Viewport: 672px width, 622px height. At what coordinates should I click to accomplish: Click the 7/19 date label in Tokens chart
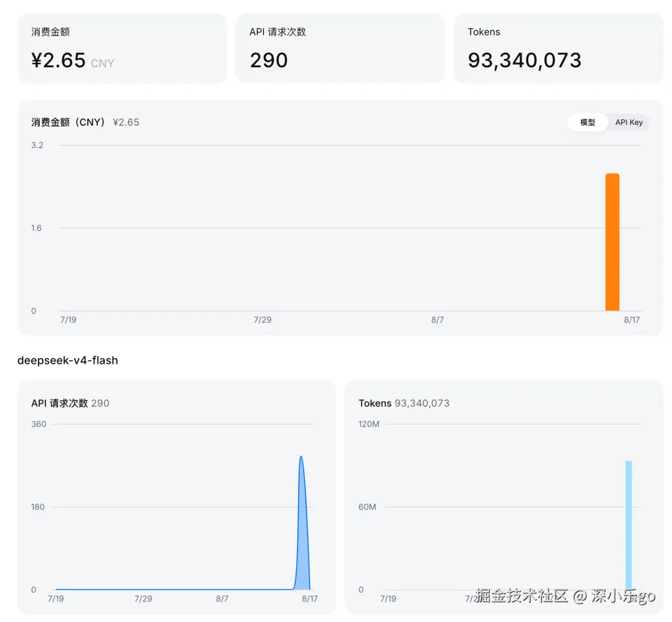point(388,599)
